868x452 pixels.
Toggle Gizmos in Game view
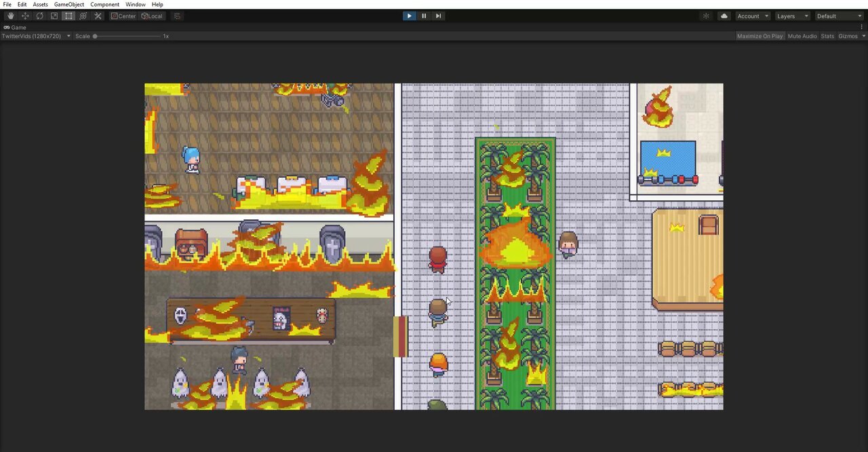point(848,36)
